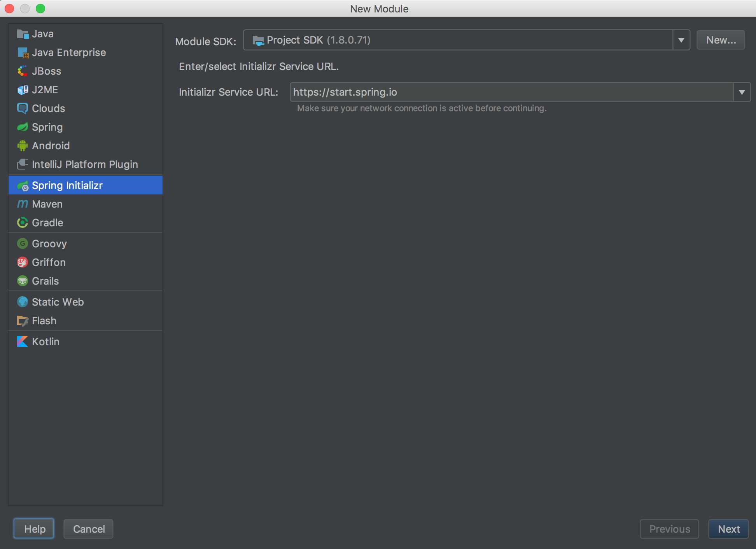The width and height of the screenshot is (756, 549).
Task: Click the Static Web globe icon
Action: [23, 302]
